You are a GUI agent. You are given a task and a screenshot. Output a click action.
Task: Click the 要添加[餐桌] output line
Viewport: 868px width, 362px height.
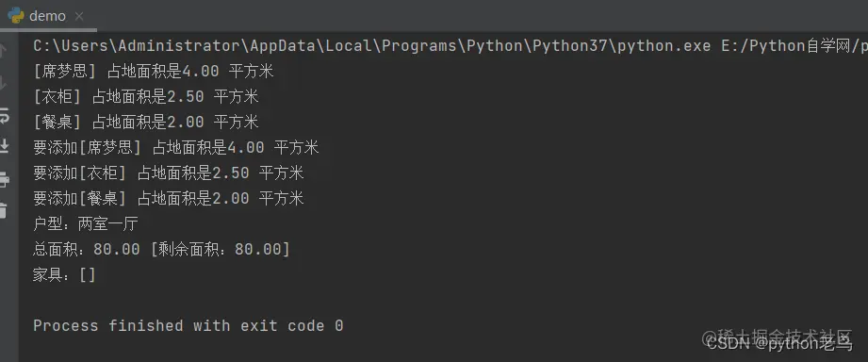coord(169,198)
